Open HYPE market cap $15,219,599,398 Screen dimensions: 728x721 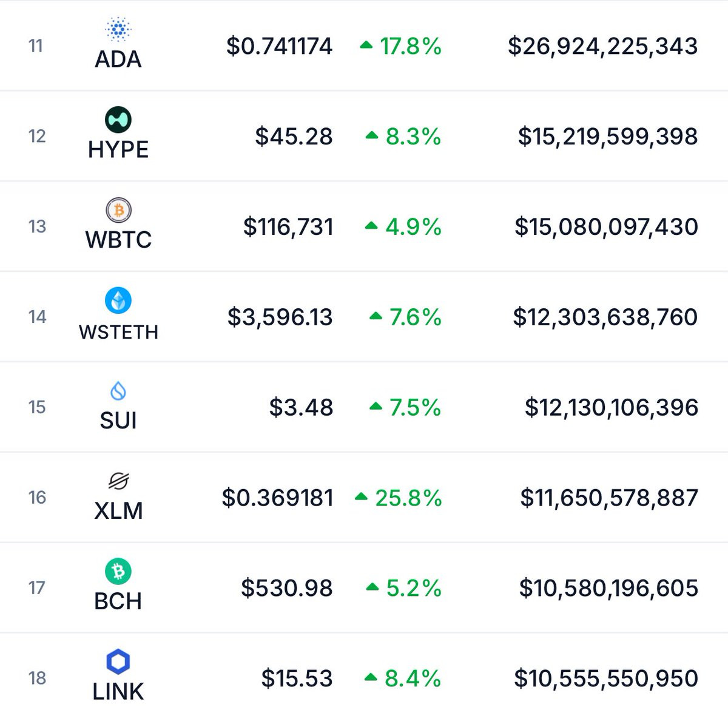[607, 137]
